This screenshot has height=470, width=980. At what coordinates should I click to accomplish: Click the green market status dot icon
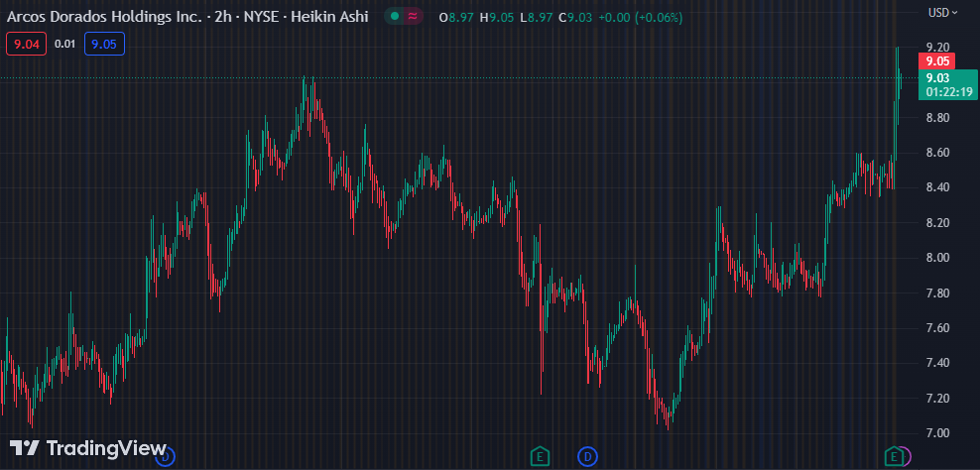395,17
